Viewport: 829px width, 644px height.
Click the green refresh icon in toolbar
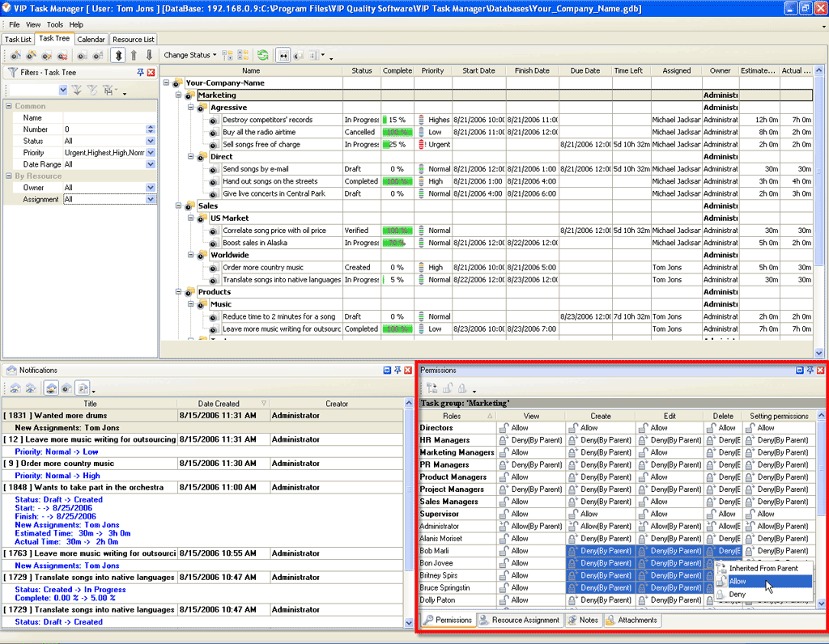[262, 56]
